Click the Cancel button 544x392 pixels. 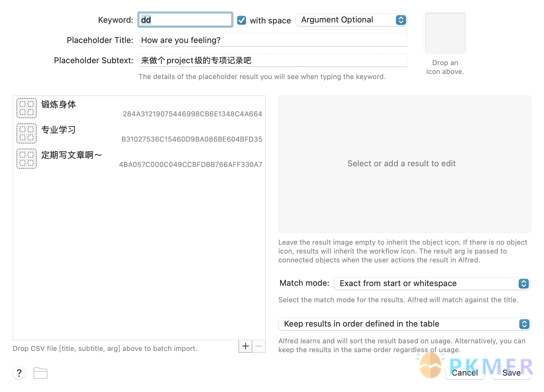click(x=465, y=373)
